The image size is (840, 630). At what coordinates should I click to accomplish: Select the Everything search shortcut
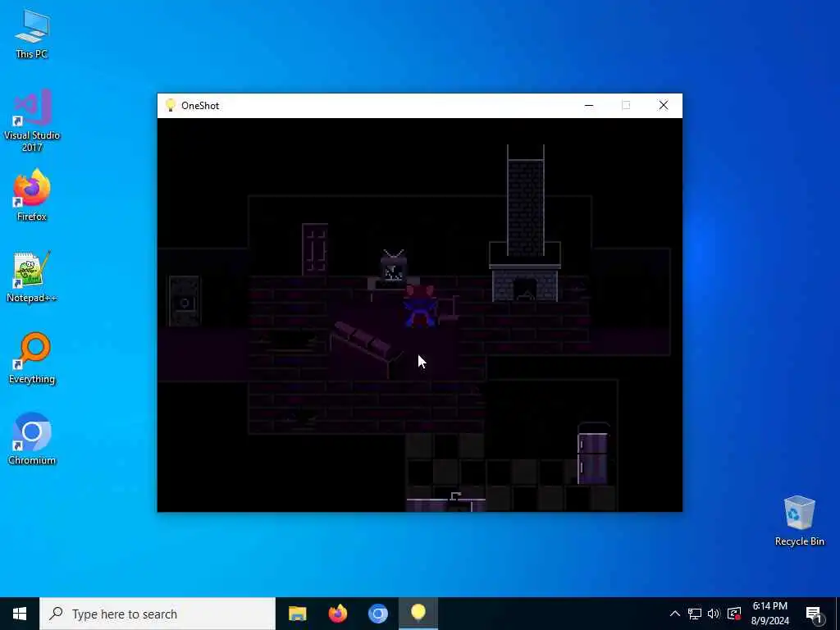click(32, 358)
